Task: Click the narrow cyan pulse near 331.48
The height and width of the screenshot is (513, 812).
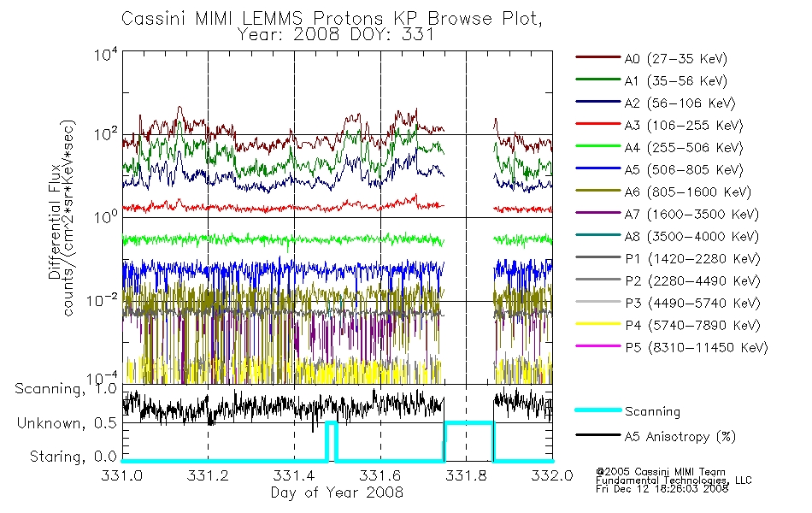Action: point(332,441)
